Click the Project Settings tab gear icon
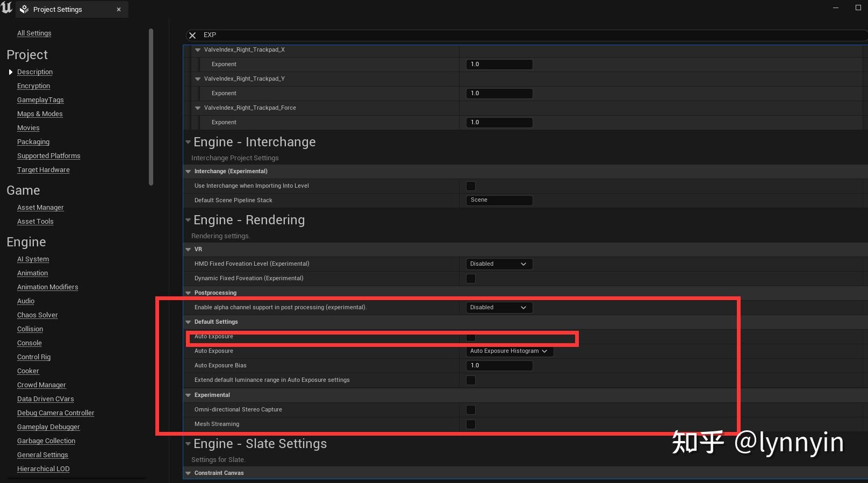Viewport: 868px width, 483px height. (24, 9)
